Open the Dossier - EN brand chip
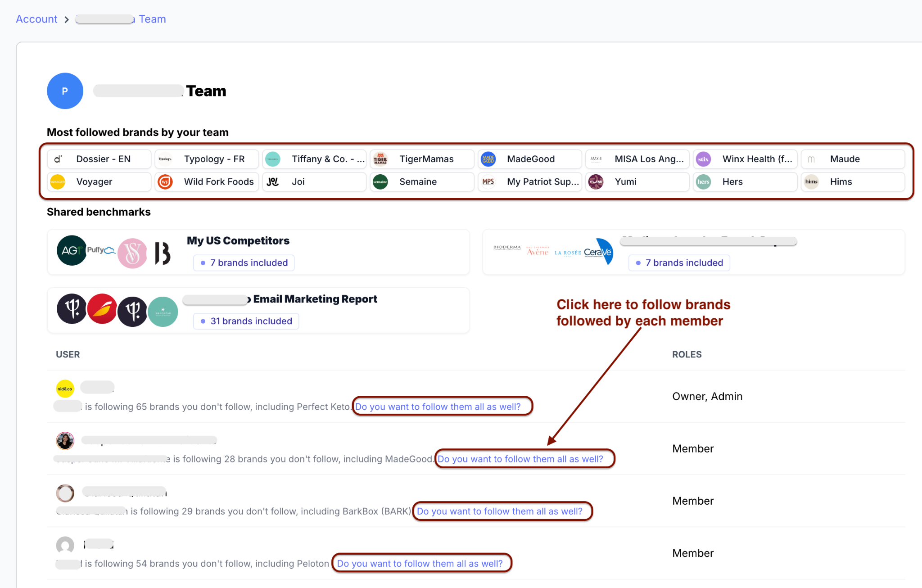The image size is (922, 588). point(99,159)
